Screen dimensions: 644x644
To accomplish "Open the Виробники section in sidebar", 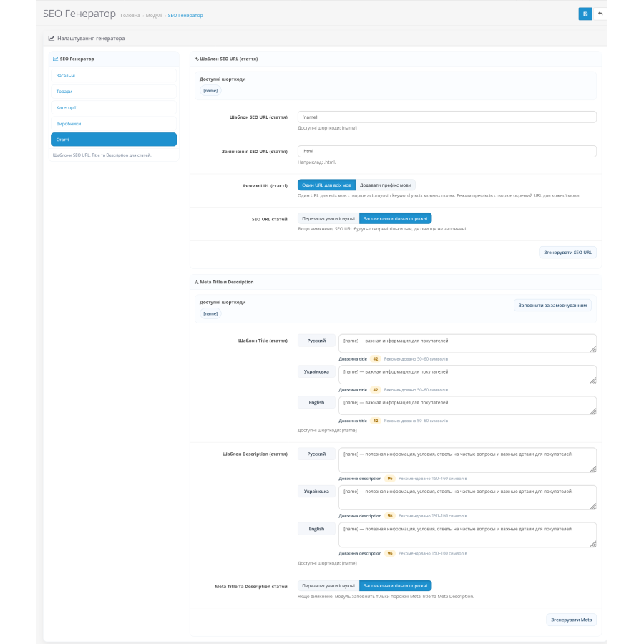I will coord(114,124).
